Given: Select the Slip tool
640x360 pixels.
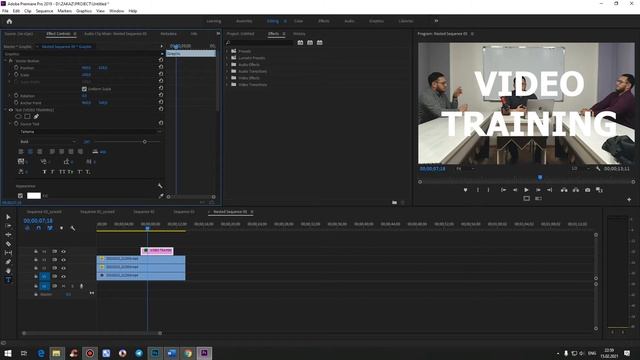Looking at the screenshot, I should point(8,253).
